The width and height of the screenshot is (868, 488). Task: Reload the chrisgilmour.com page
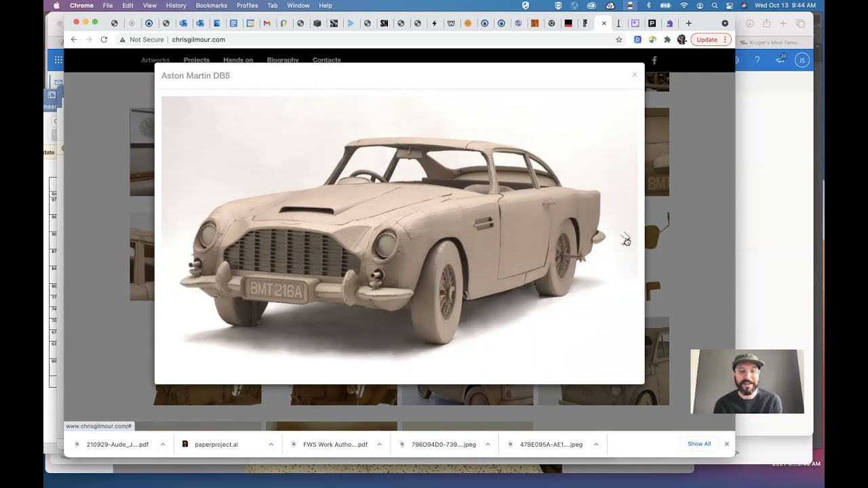(x=104, y=40)
